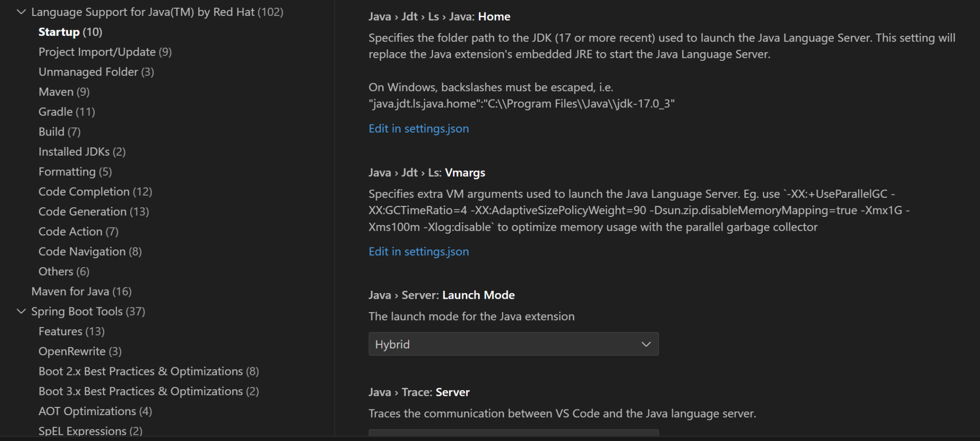Image resolution: width=980 pixels, height=441 pixels.
Task: Open Edit in settings.json for Vmargs
Action: coord(418,251)
